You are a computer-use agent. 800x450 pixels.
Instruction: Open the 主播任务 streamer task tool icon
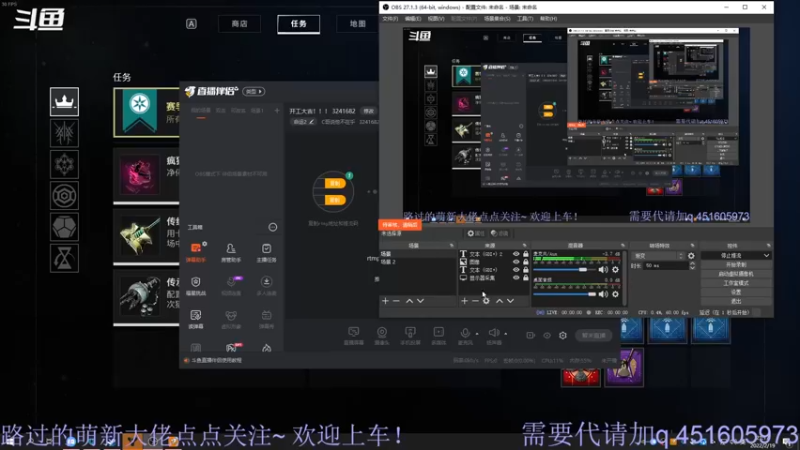tap(266, 252)
